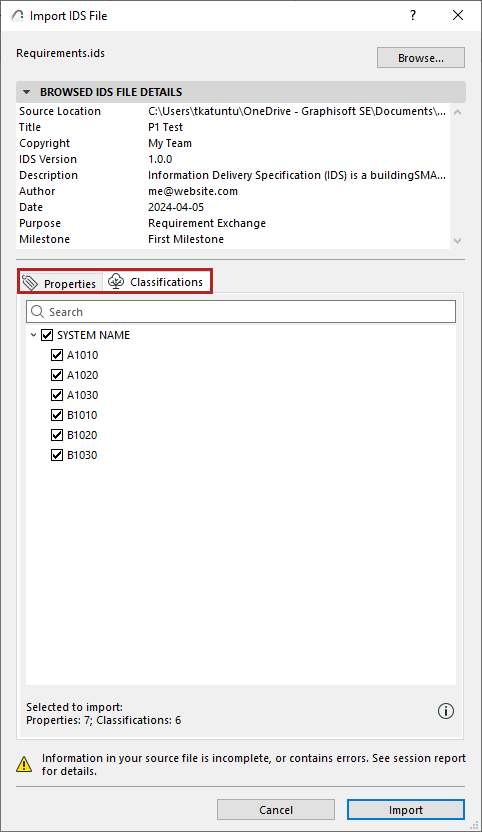Click the dialog resize grip
The image size is (482, 832).
(x=475, y=825)
